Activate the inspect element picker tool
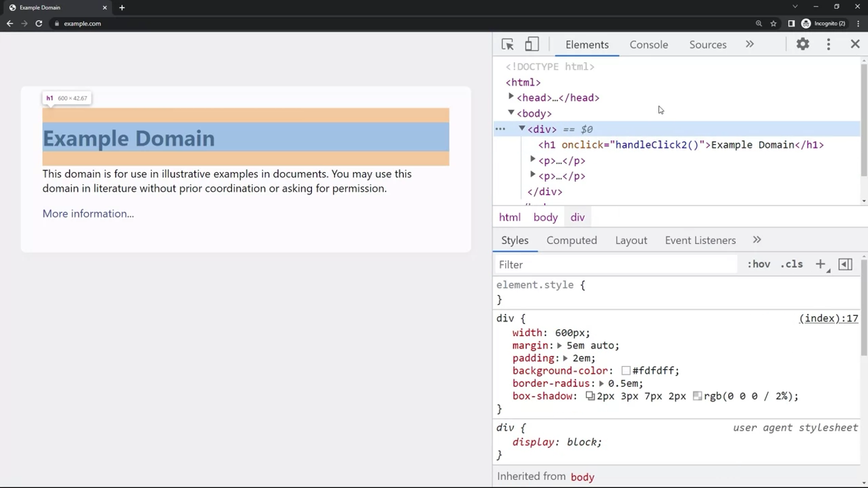The height and width of the screenshot is (488, 868). click(x=507, y=44)
